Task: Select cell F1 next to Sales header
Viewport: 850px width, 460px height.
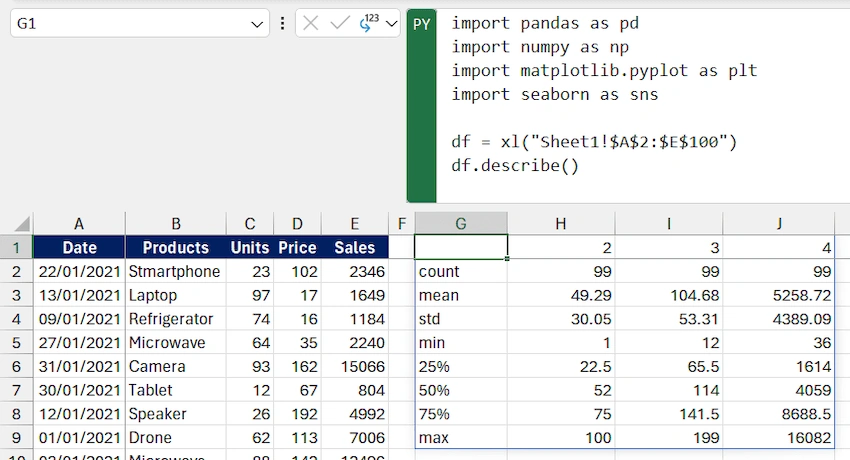Action: click(x=402, y=248)
